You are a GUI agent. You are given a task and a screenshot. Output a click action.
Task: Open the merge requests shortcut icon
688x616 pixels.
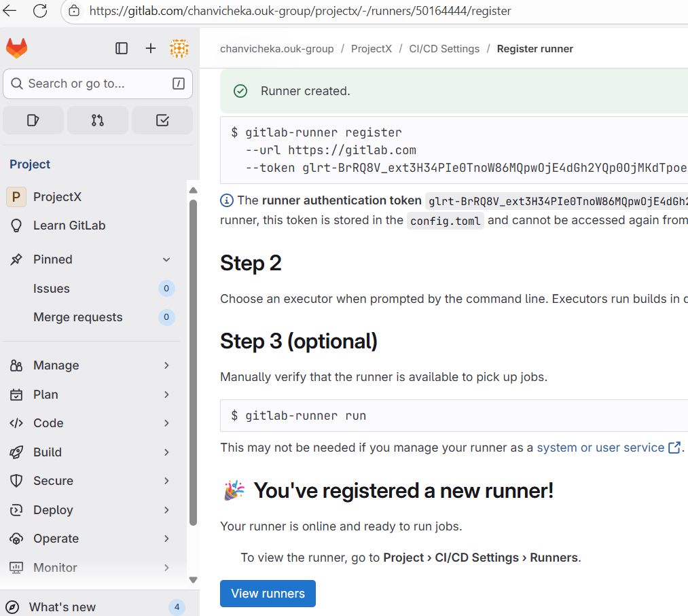pyautogui.click(x=98, y=120)
